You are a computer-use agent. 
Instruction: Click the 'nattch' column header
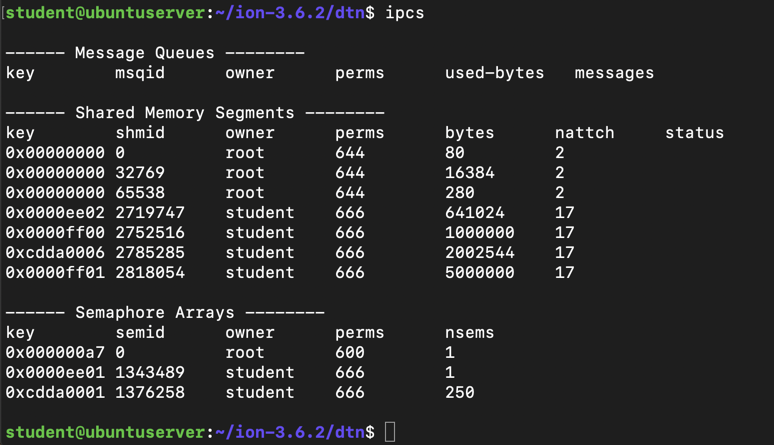[584, 133]
